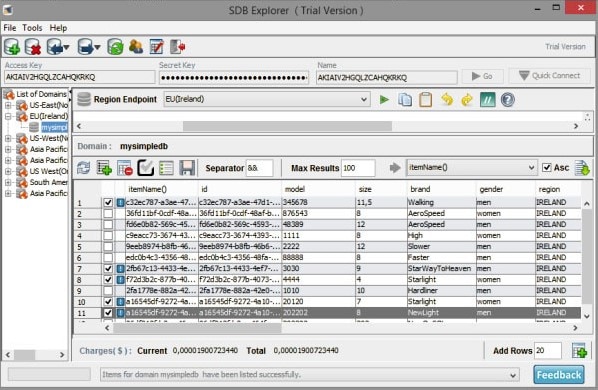Click the comment query icon
Viewport: 598px width, 390px height.
pos(487,100)
